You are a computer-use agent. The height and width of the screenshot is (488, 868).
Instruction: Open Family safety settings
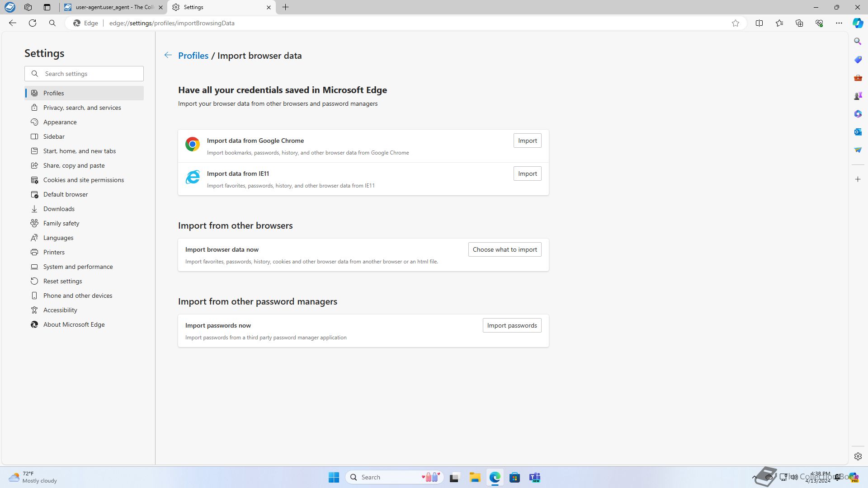pyautogui.click(x=84, y=223)
